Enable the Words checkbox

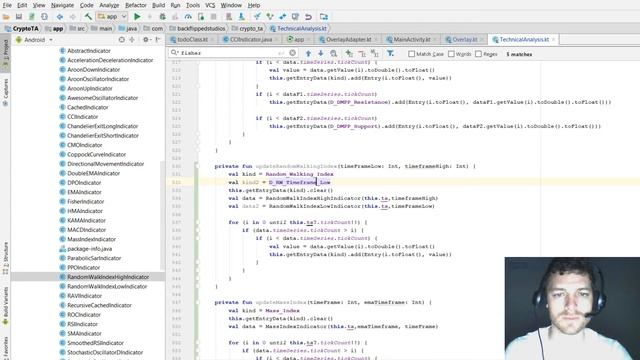[451, 54]
